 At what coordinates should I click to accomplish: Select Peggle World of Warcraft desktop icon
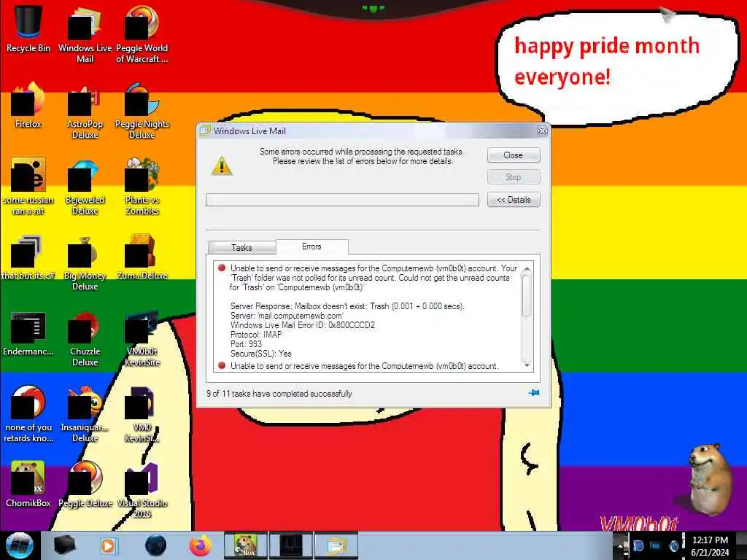click(x=142, y=34)
